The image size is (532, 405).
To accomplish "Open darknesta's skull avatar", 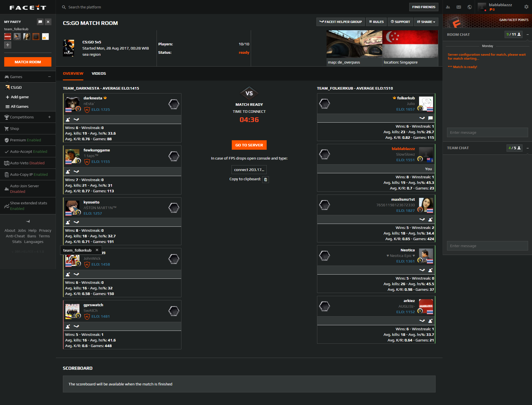I will (x=72, y=104).
